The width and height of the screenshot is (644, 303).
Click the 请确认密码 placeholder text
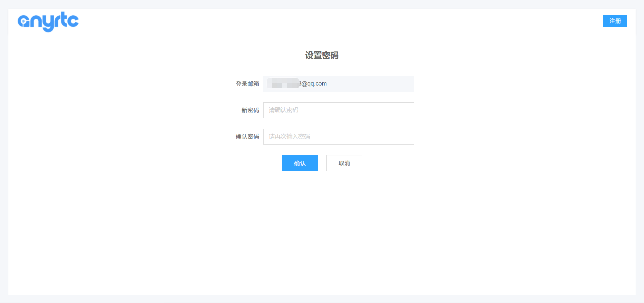coord(283,110)
